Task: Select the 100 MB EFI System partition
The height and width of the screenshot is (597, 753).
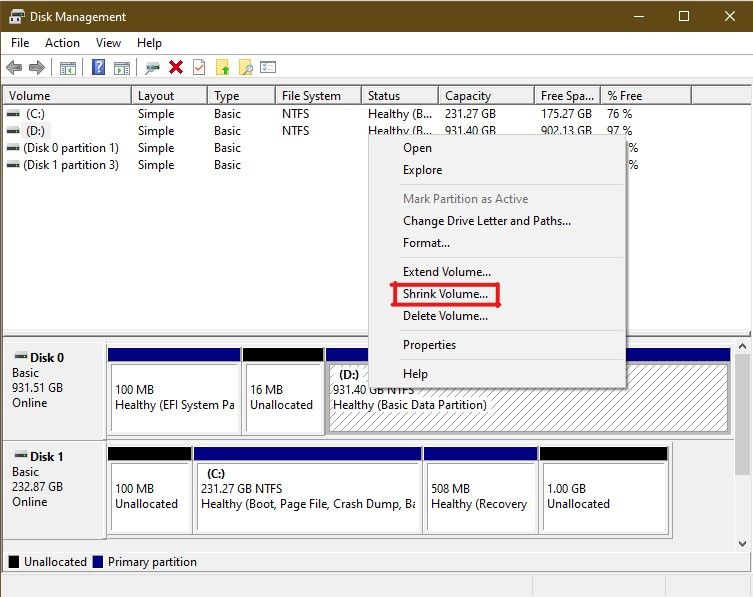Action: click(x=174, y=391)
